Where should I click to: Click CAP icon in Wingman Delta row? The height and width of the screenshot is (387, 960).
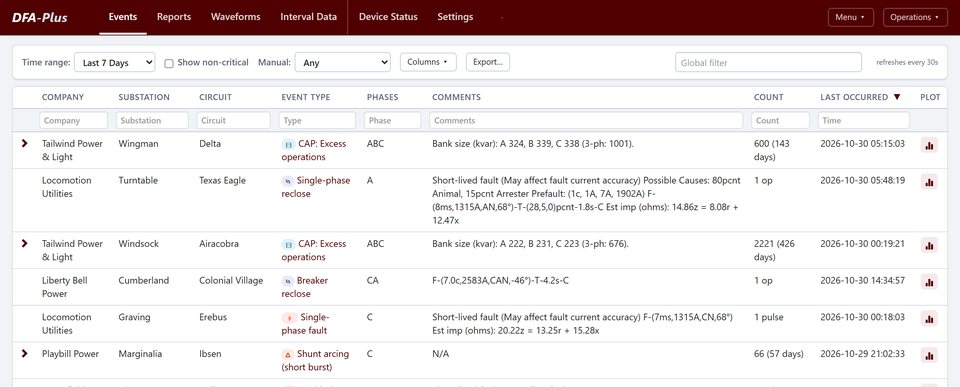pos(288,145)
